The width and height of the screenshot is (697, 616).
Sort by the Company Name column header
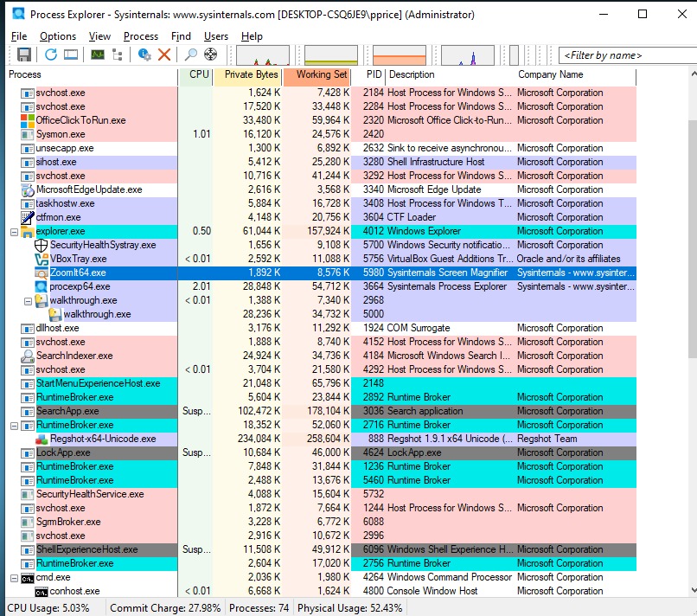click(x=575, y=74)
